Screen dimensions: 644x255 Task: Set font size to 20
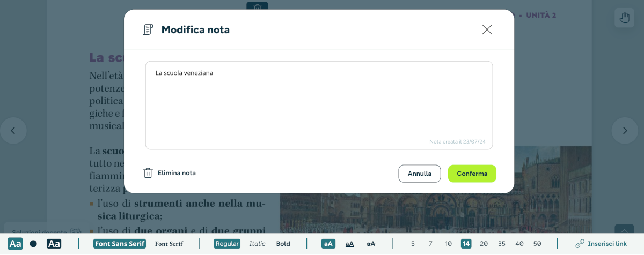point(484,244)
